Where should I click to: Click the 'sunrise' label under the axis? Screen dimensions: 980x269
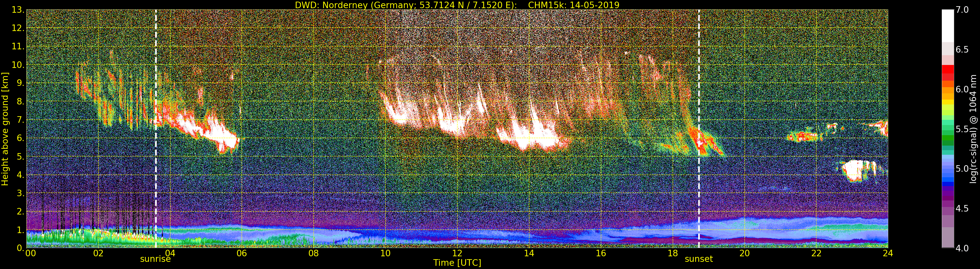click(155, 259)
